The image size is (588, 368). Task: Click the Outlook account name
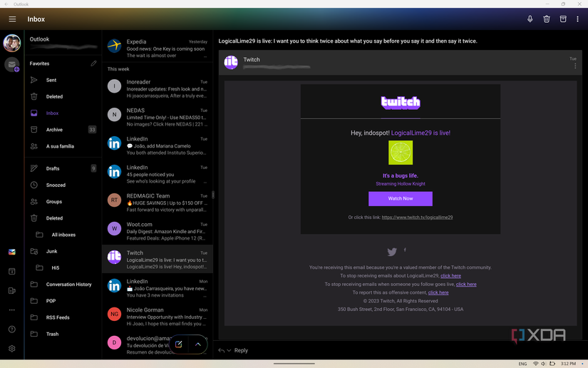39,39
